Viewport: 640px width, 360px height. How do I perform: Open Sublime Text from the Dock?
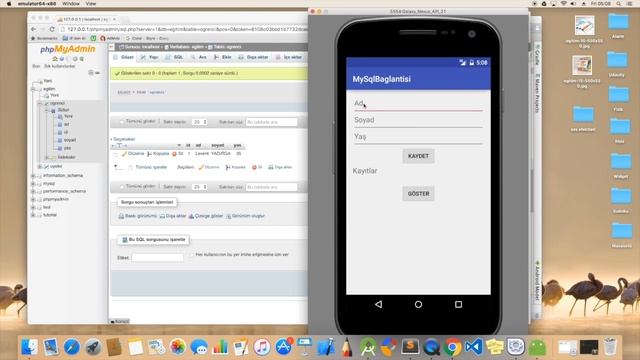point(410,347)
